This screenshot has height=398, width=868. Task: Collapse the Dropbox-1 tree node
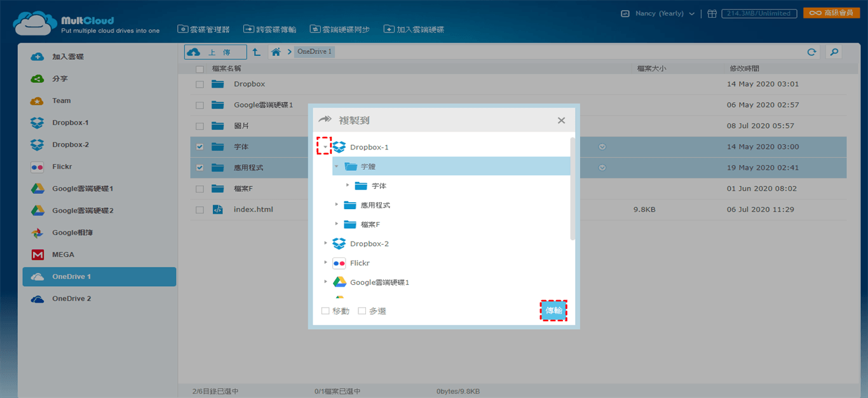325,147
